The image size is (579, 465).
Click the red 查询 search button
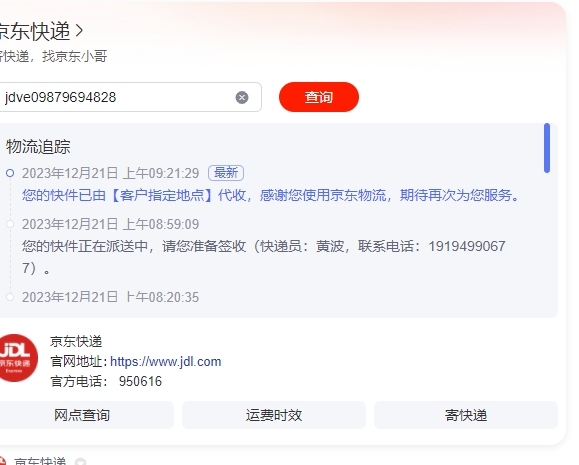(x=319, y=97)
